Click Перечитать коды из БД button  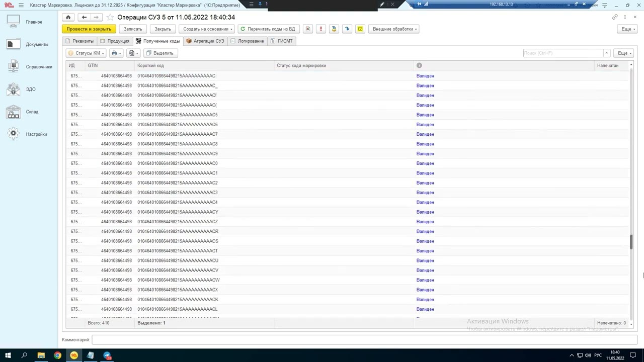point(268,29)
